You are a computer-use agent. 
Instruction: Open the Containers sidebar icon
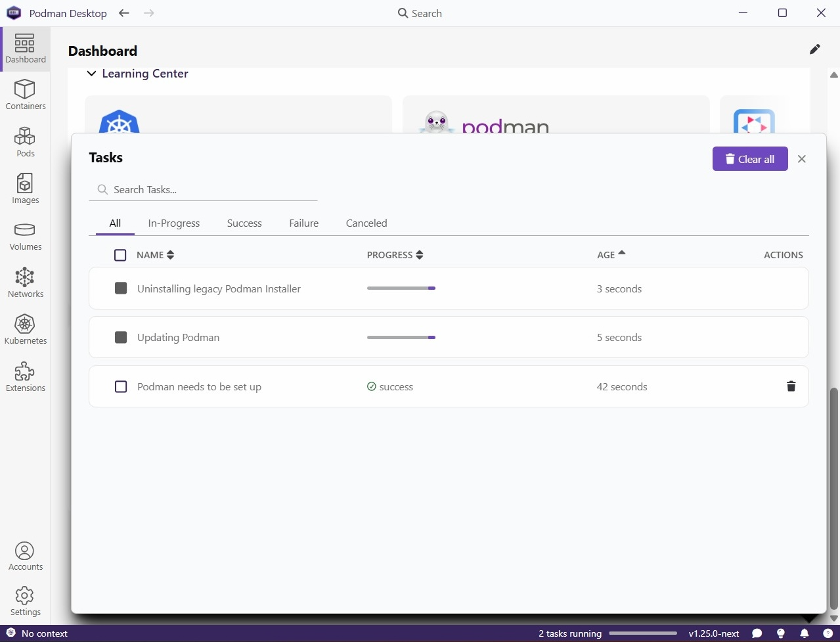(25, 95)
